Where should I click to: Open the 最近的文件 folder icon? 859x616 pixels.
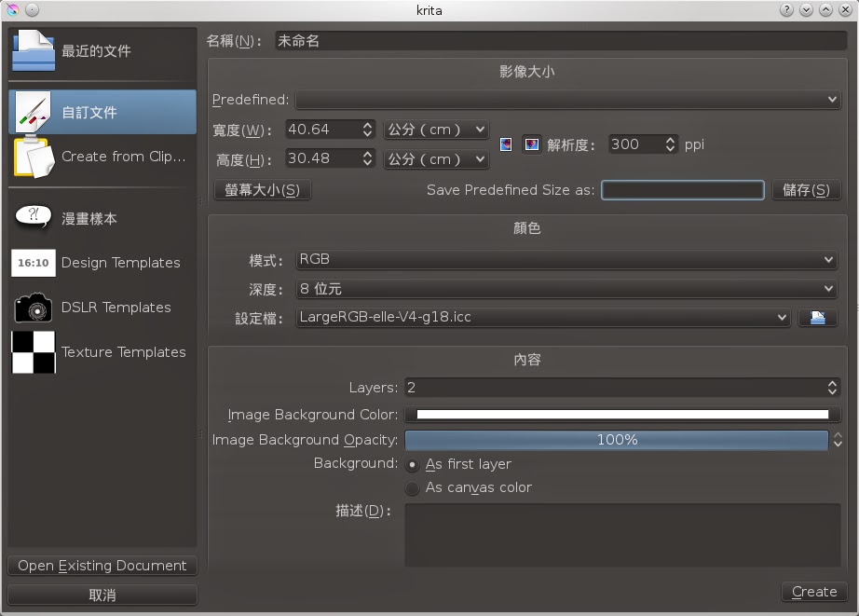pos(34,50)
